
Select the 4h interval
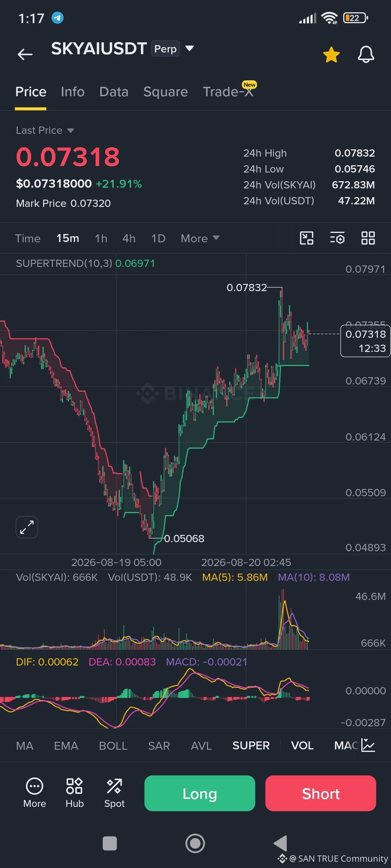point(129,238)
